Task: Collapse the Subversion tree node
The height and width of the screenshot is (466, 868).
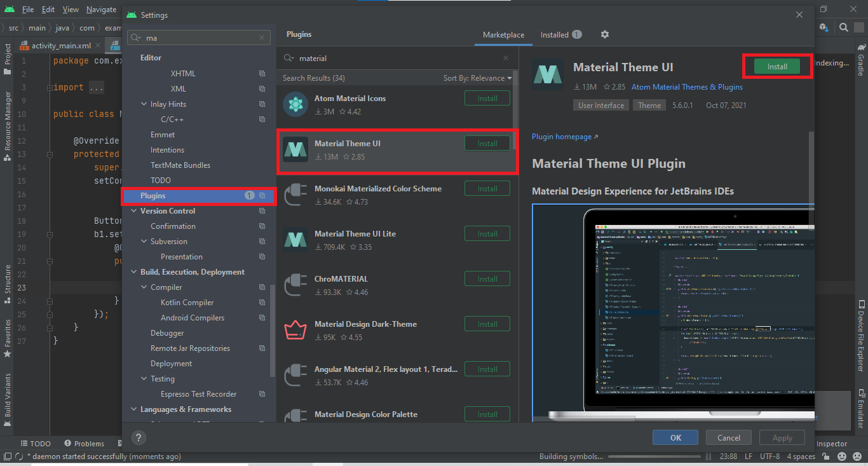Action: pos(144,242)
